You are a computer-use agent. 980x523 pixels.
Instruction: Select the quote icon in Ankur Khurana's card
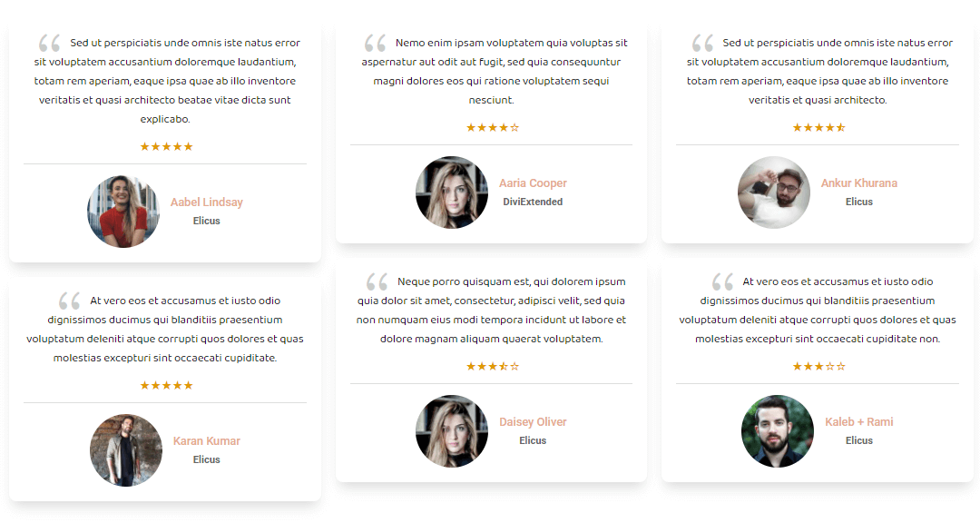(702, 44)
